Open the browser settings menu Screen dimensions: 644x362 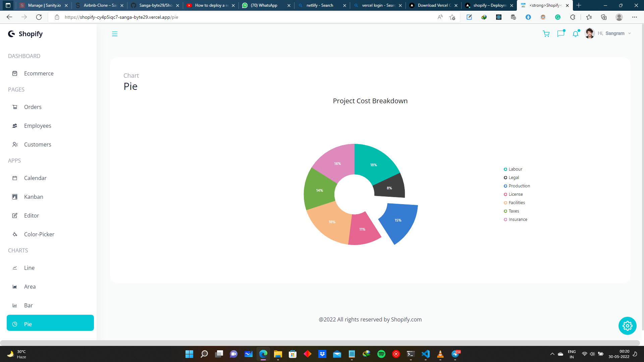coord(635,17)
